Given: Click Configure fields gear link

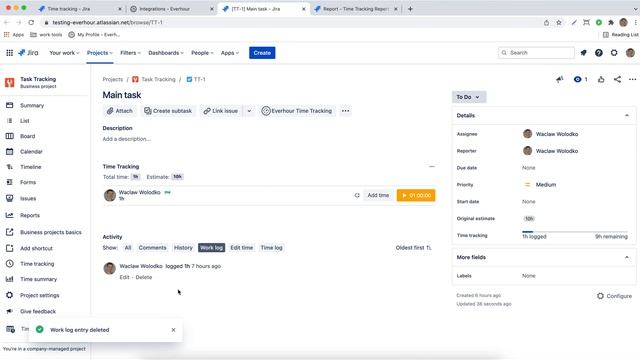Looking at the screenshot, I should tap(614, 296).
